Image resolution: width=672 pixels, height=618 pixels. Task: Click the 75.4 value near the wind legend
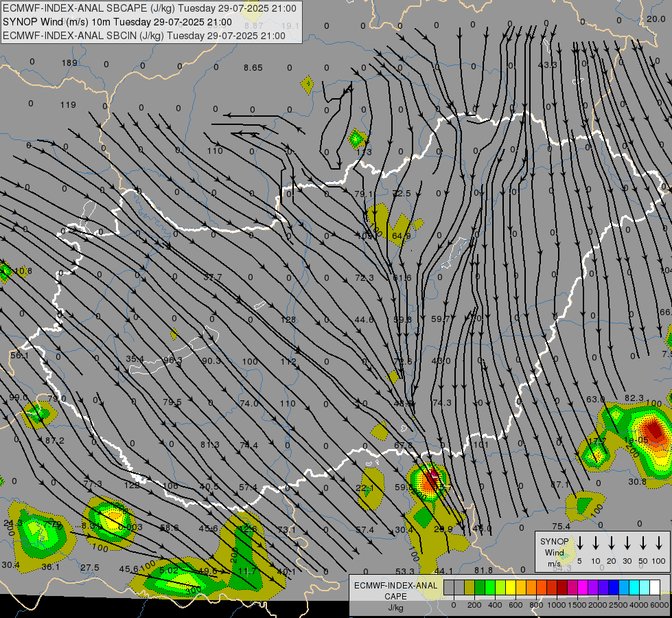coord(561,526)
